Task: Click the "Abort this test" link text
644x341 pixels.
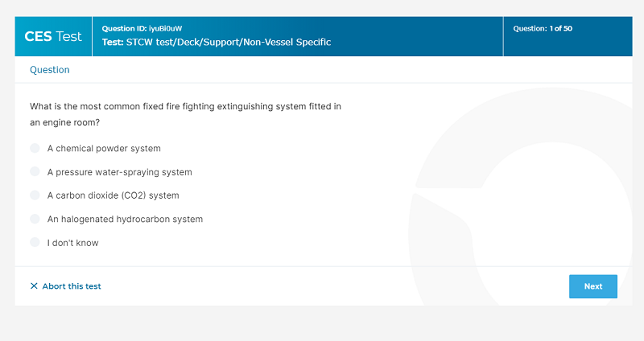Action: pyautogui.click(x=72, y=286)
